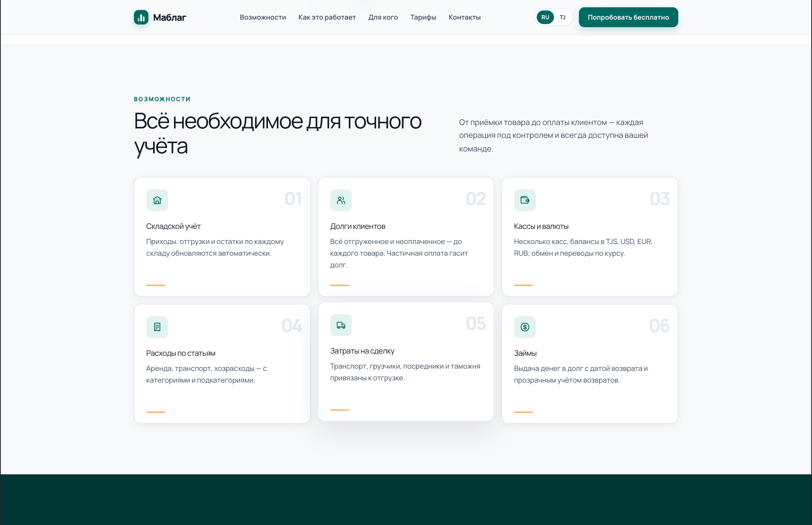Viewport: 812px width, 525px height.
Task: Click description Аренда, транспорт, хозрасходы
Action: coord(206,374)
